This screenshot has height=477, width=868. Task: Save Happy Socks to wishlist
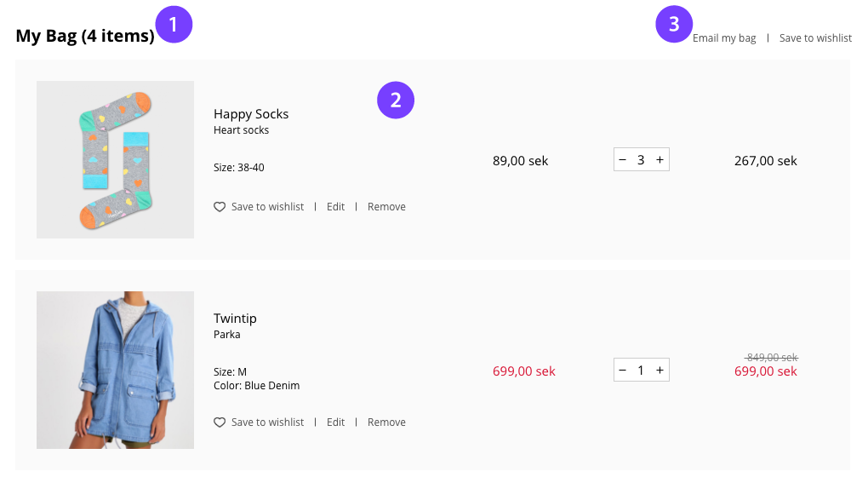(267, 207)
